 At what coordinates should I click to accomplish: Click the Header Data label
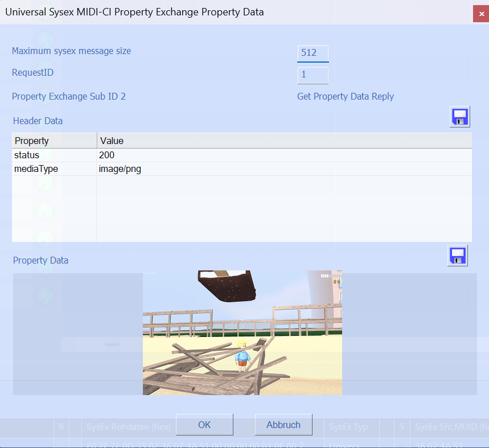[38, 121]
